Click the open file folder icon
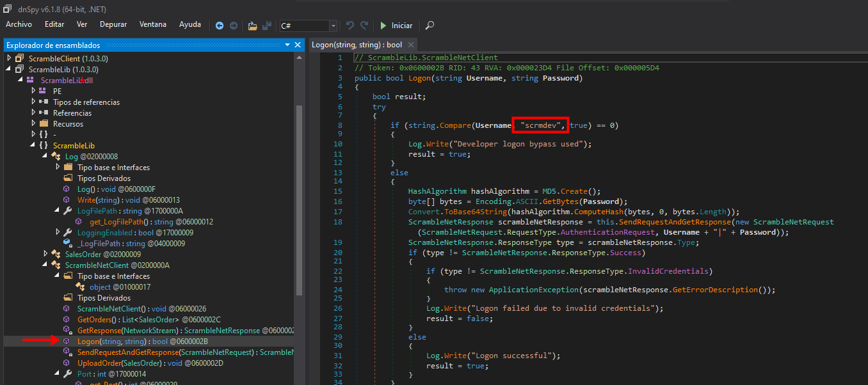Screen dimensions: 868x385 coord(252,26)
